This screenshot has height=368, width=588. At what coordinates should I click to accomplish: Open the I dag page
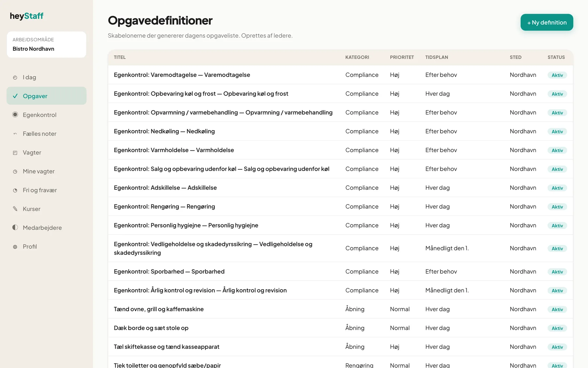coord(46,77)
